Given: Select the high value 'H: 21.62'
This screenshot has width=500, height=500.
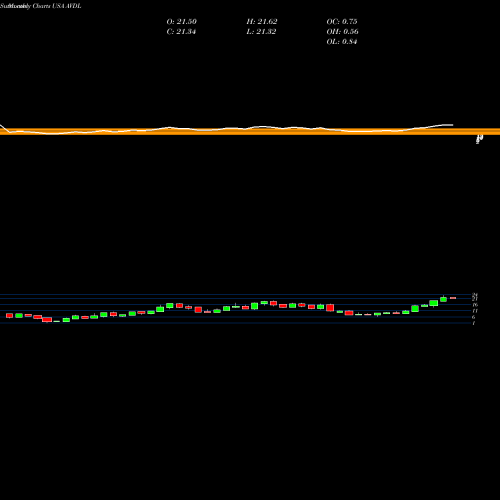Looking at the screenshot, I should click(262, 22).
